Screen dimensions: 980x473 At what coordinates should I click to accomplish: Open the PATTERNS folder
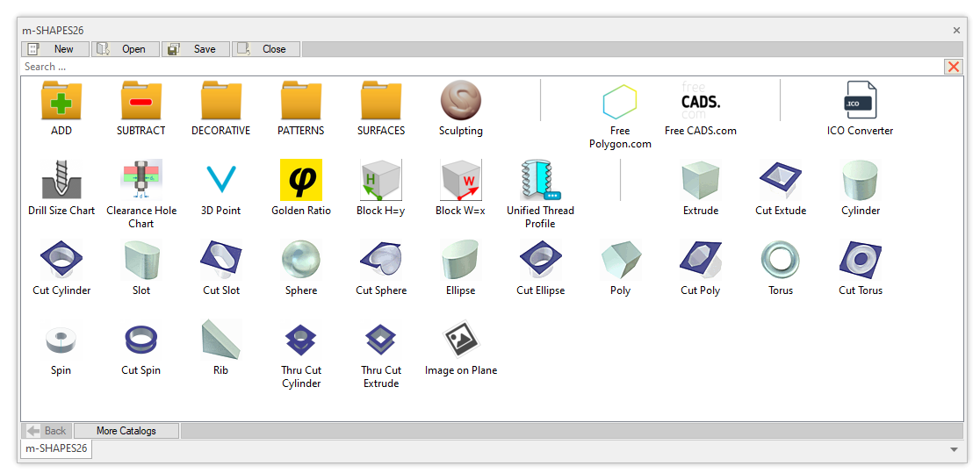[x=301, y=100]
